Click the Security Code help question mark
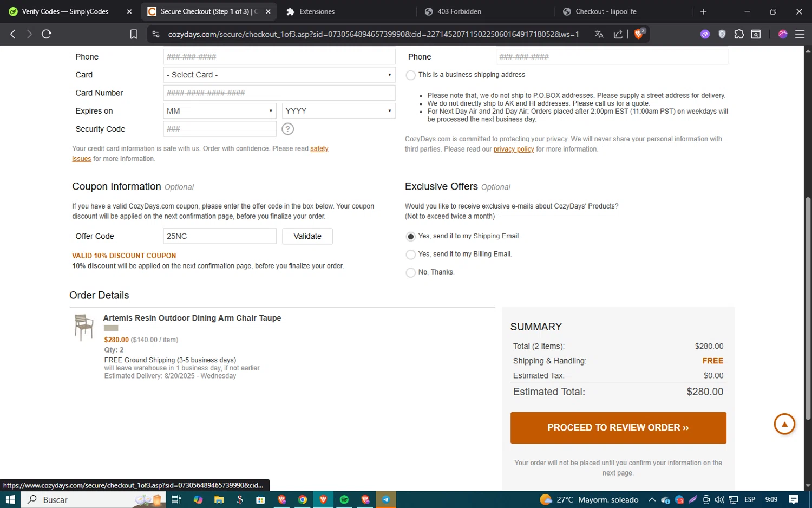 click(x=288, y=129)
